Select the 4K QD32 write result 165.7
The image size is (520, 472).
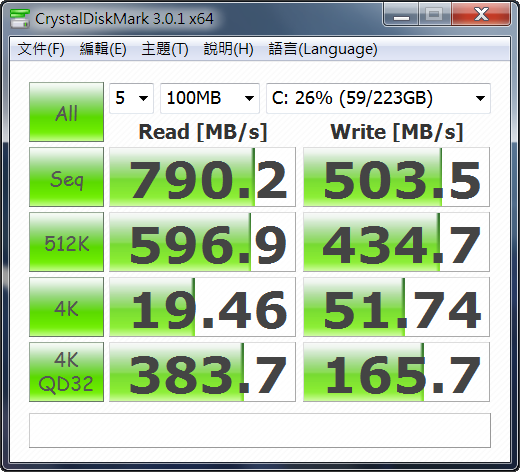point(396,372)
